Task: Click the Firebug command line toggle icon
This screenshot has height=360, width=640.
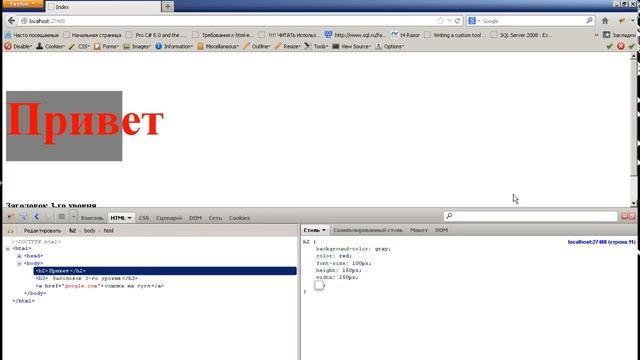Action: (x=61, y=217)
